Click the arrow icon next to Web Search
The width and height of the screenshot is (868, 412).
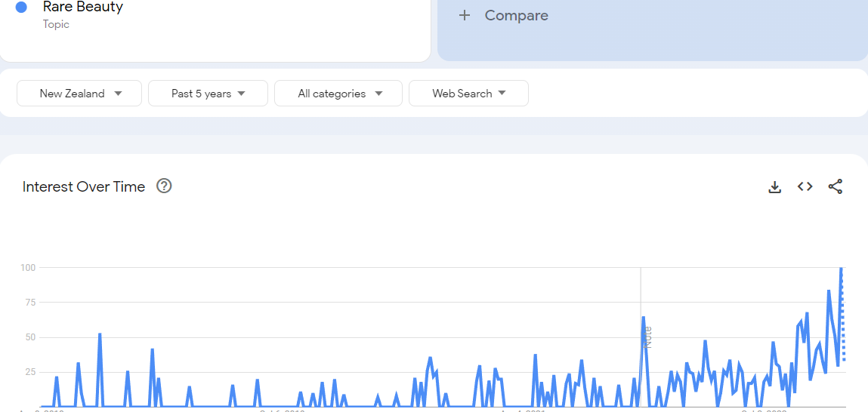pyautogui.click(x=502, y=93)
